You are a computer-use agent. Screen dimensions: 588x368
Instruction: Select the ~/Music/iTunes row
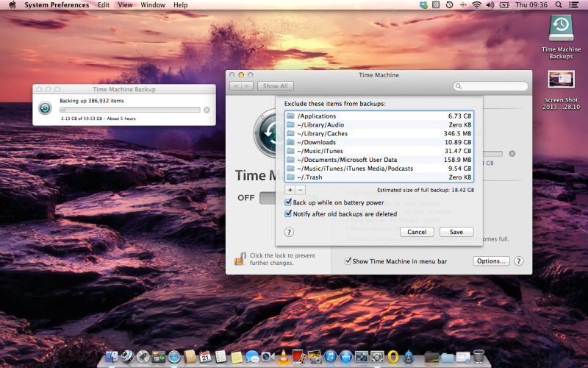point(379,151)
